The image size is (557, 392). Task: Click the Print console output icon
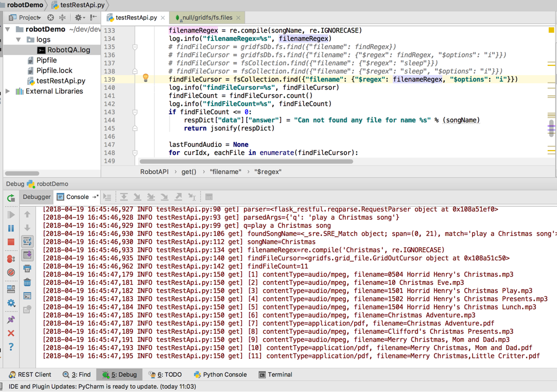27,269
